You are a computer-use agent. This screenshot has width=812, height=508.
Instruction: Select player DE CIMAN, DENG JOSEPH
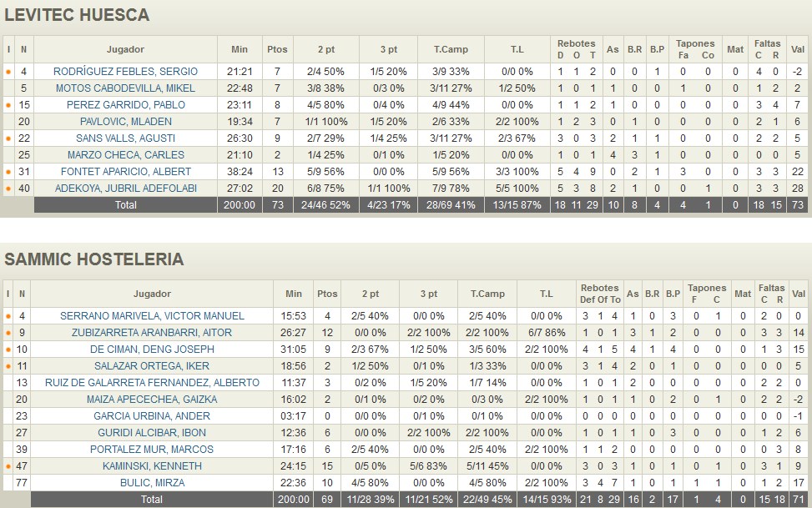(x=152, y=350)
